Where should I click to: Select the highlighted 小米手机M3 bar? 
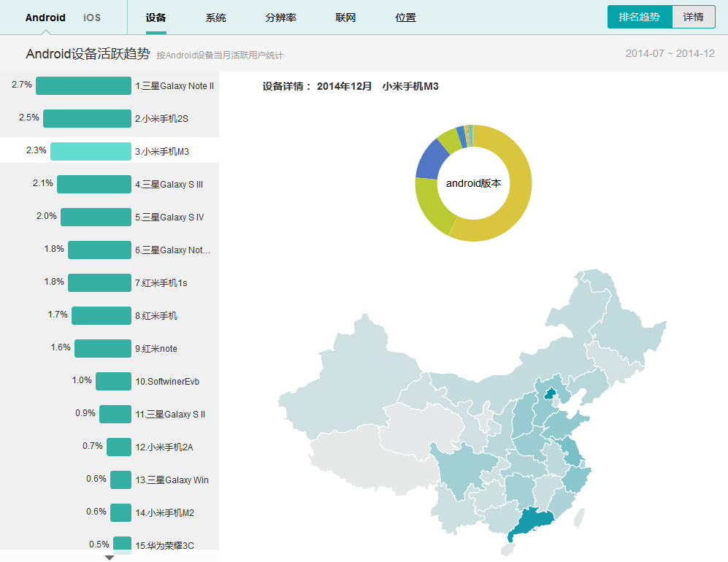(x=91, y=151)
